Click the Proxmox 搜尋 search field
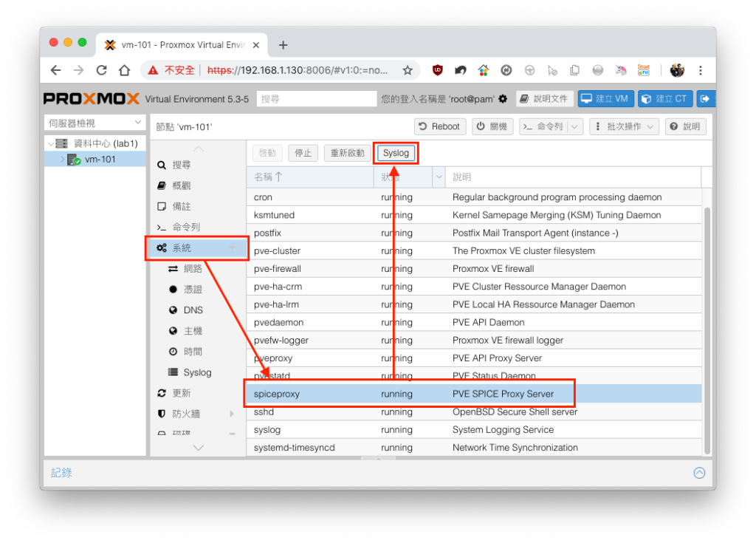Viewport: 756px width, 543px height. click(x=316, y=99)
